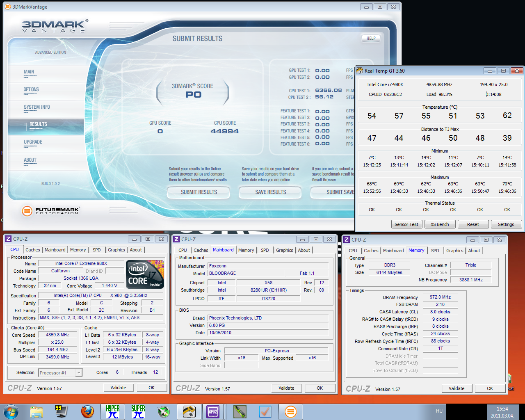Run Sensor Test in Real Temp
Image resolution: width=525 pixels, height=420 pixels.
[x=406, y=224]
